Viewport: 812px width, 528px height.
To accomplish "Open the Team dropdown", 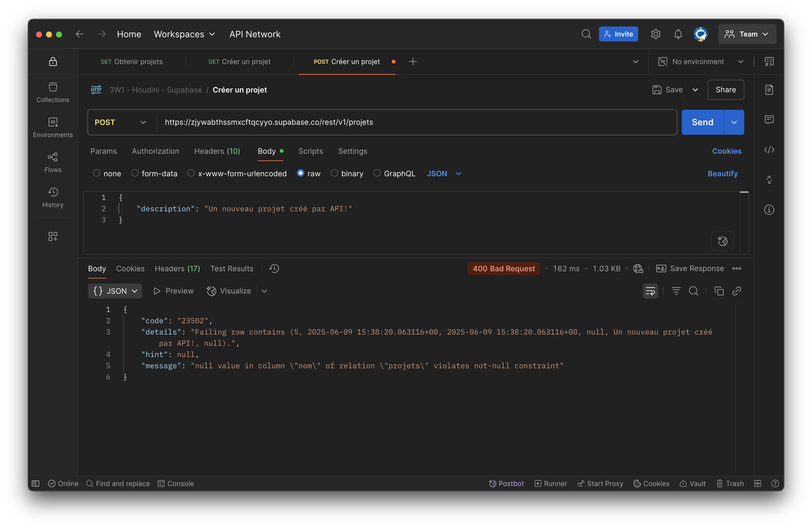I will pyautogui.click(x=747, y=34).
